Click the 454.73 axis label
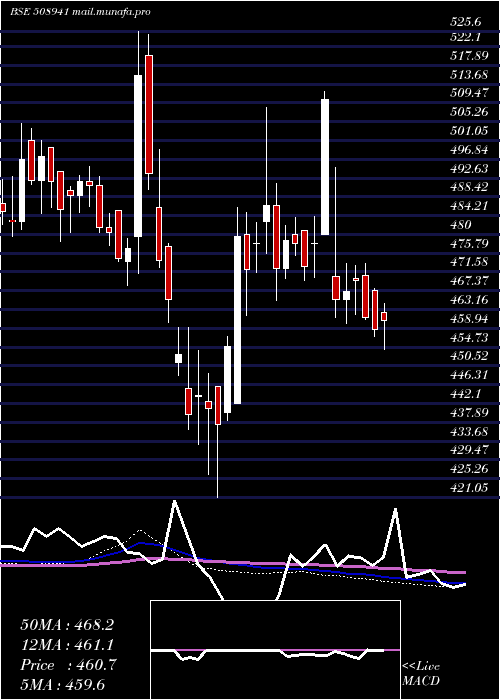 tap(469, 338)
